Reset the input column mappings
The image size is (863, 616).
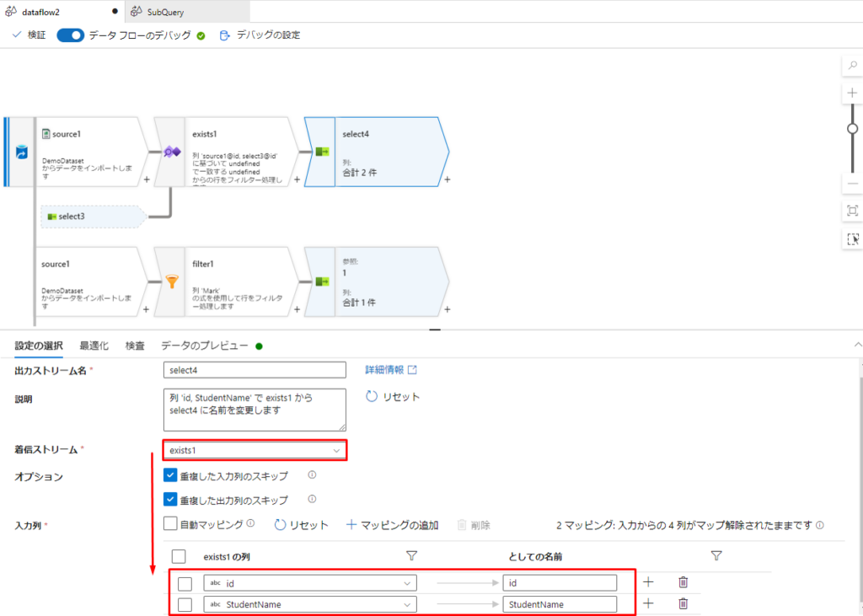click(x=301, y=525)
